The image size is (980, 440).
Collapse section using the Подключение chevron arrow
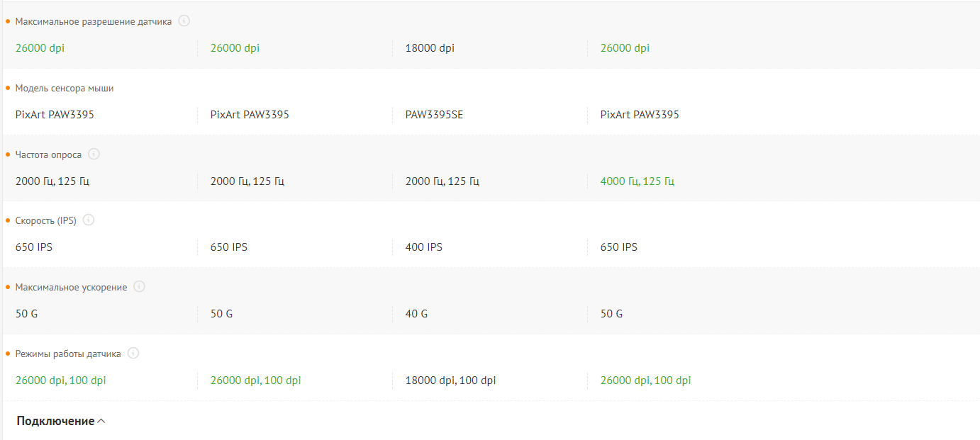point(101,421)
